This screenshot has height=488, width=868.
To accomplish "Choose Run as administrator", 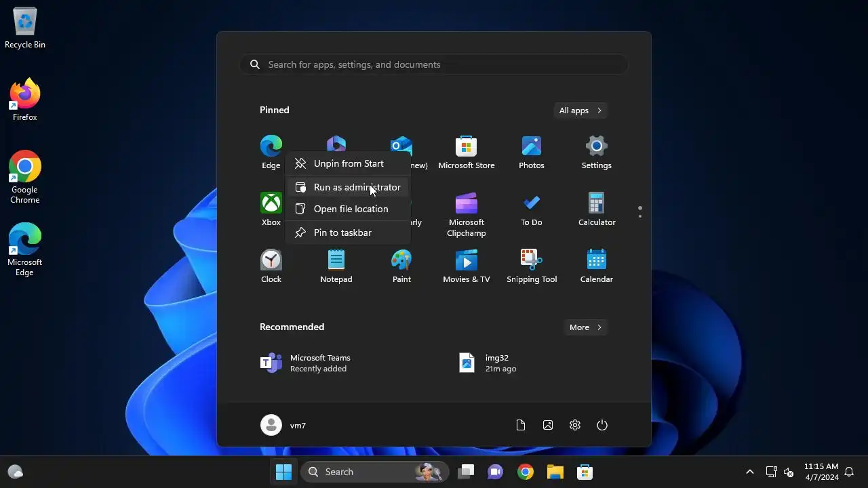I will (x=348, y=187).
